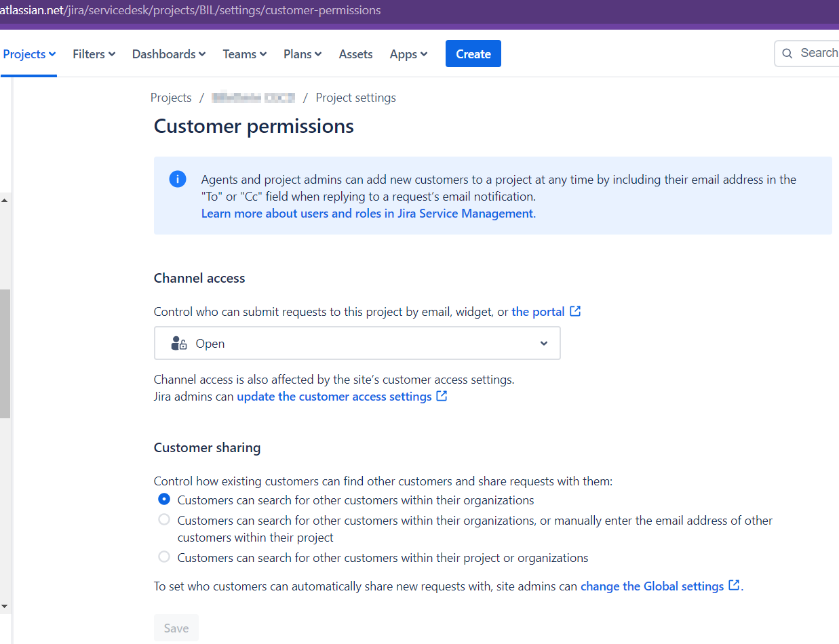Click the blurred project name breadcrumb
This screenshot has height=644, width=839.
pyautogui.click(x=254, y=98)
